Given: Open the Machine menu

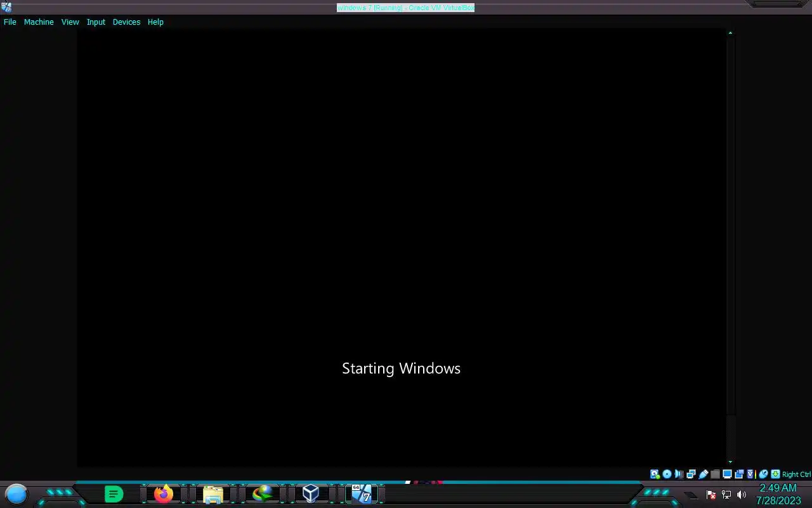Looking at the screenshot, I should click(39, 22).
